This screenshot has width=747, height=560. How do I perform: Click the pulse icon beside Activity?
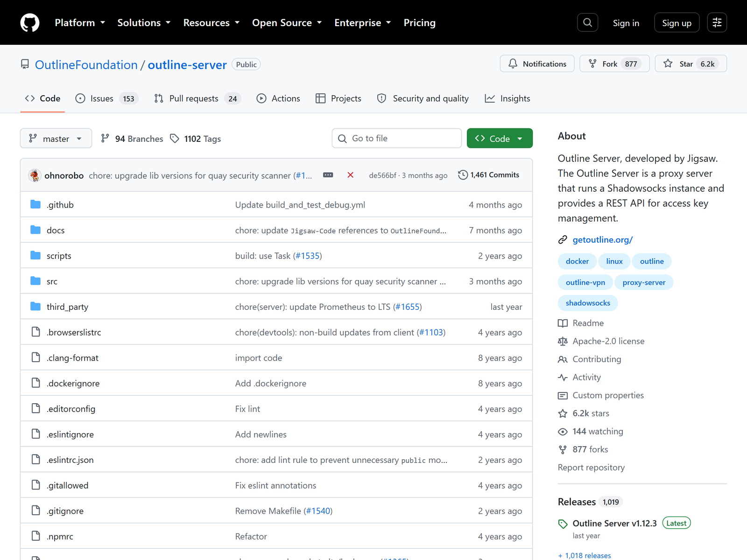[563, 378]
